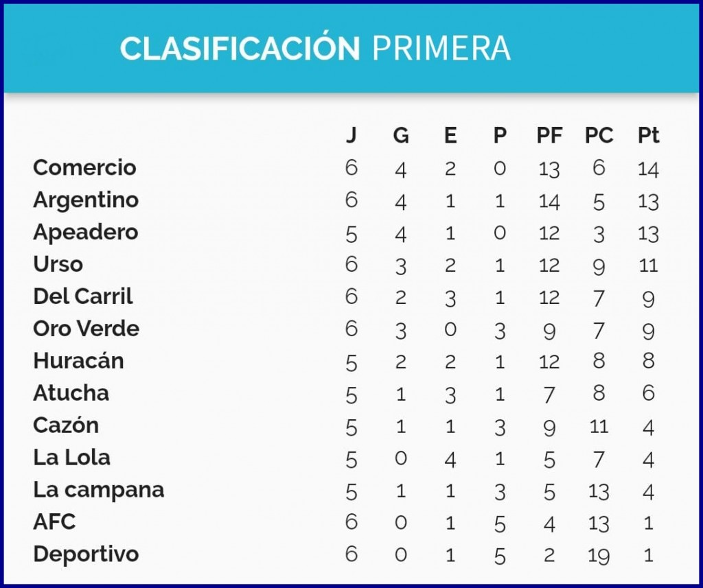
Task: Select the Atucha team label
Action: (x=71, y=393)
